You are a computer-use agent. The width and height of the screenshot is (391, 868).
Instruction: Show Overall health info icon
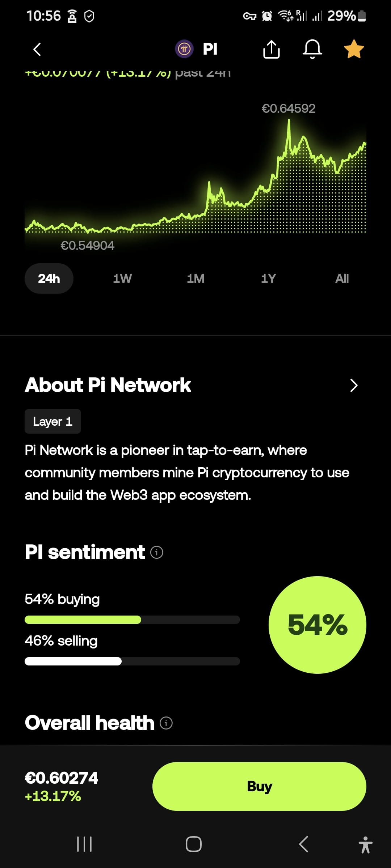pyautogui.click(x=166, y=723)
